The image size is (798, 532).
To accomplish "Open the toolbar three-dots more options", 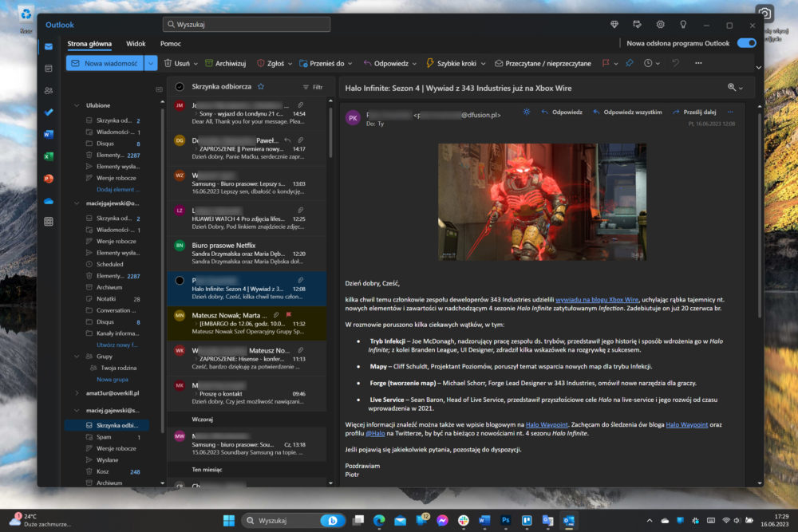I will tap(698, 63).
